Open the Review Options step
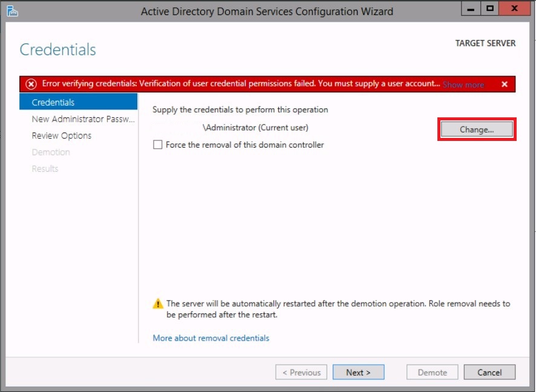The width and height of the screenshot is (536, 392). tap(62, 136)
